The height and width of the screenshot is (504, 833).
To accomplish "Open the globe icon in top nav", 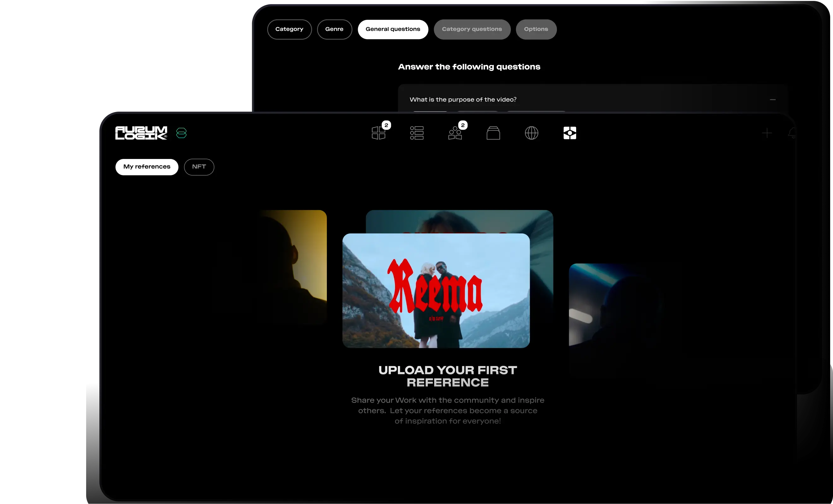I will pos(531,133).
